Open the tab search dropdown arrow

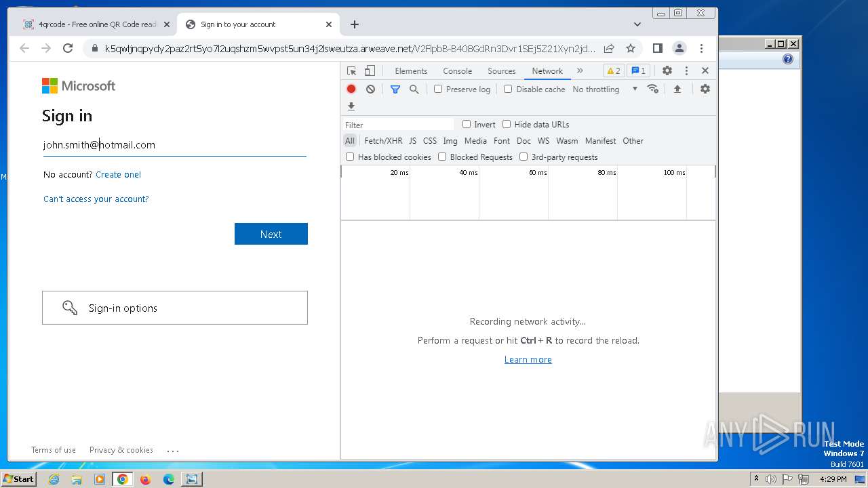pos(637,24)
